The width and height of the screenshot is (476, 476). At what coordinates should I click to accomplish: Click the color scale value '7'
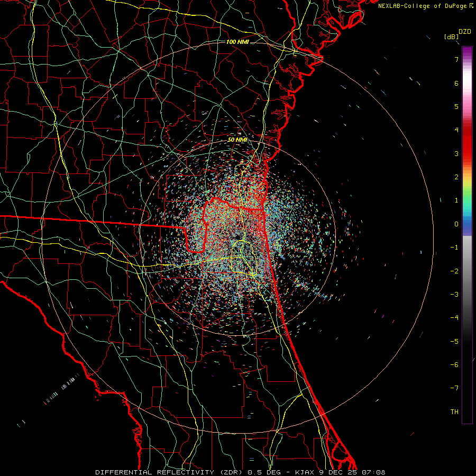(456, 59)
